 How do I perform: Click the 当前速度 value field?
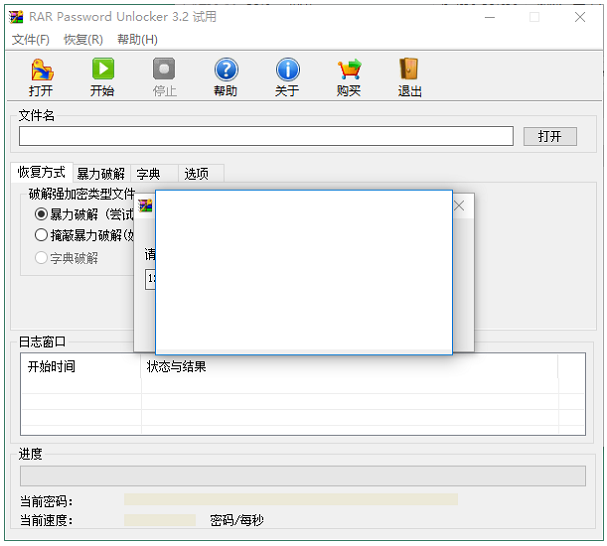[160, 520]
